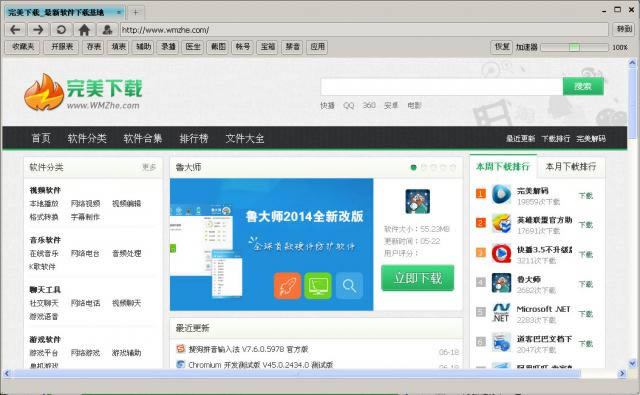The width and height of the screenshot is (640, 395).
Task: Click the 更多 link in 软件分类
Action: tap(149, 167)
